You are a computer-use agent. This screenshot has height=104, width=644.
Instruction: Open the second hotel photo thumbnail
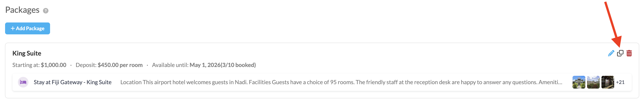(x=593, y=82)
